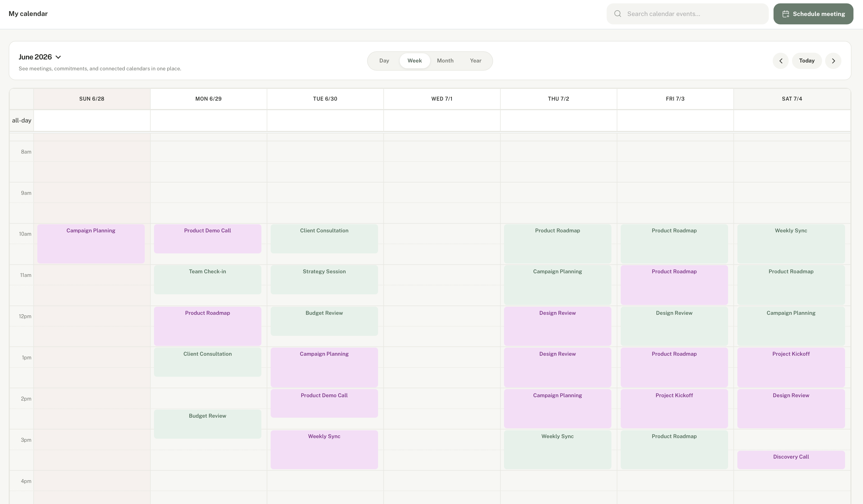Open Tuesday's Campaign Planning event
Screen dimensions: 863x504
[324, 367]
